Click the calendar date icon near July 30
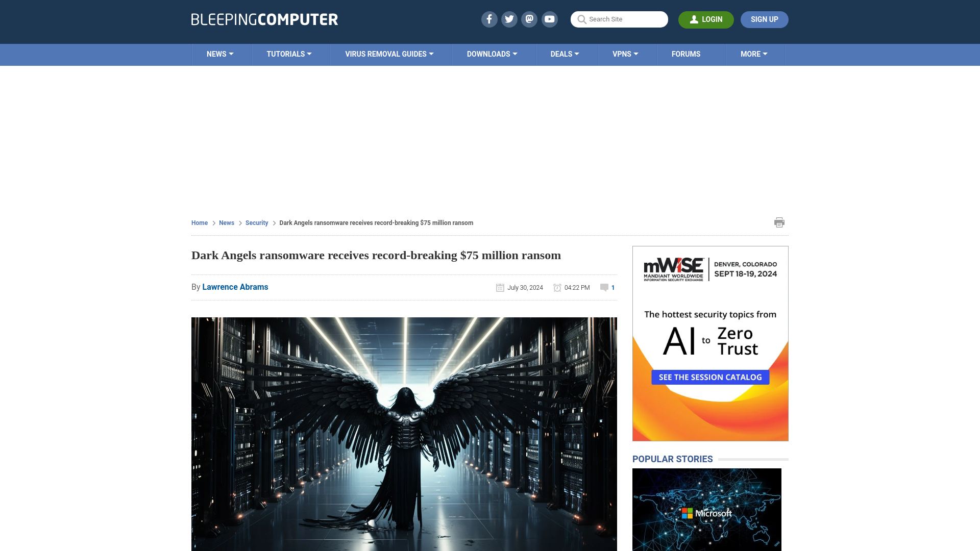 (x=500, y=287)
